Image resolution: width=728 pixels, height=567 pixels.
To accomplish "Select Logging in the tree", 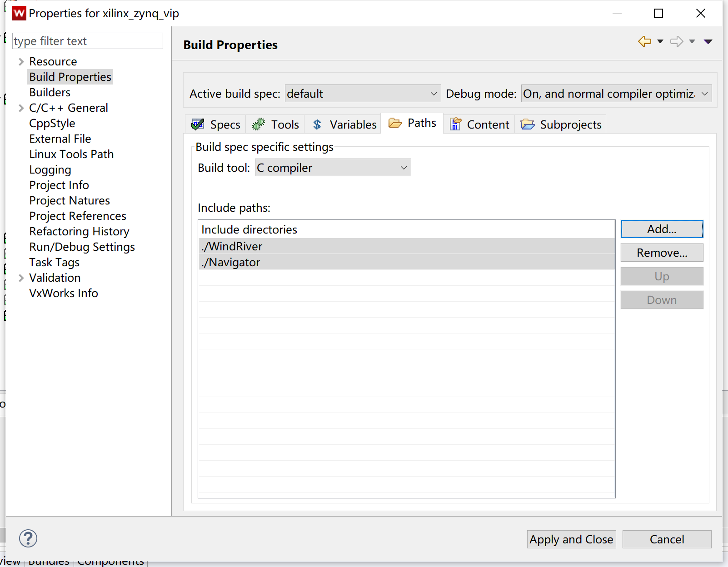I will click(50, 170).
